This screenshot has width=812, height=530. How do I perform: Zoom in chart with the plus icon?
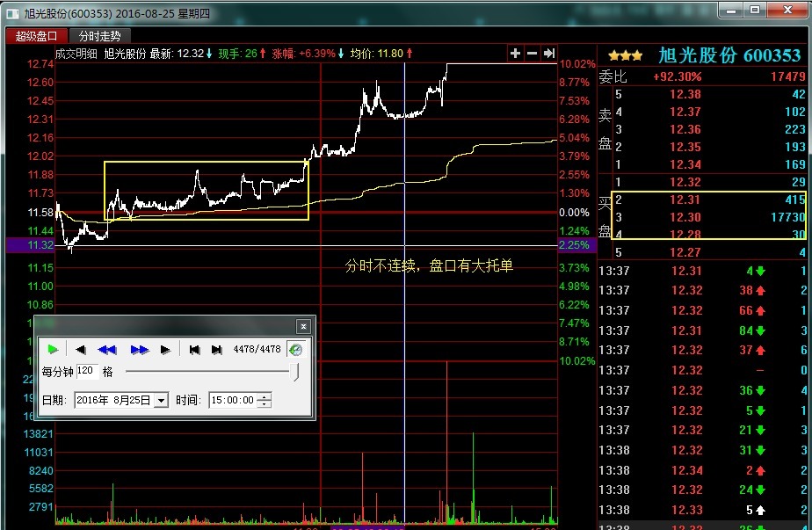pos(516,54)
